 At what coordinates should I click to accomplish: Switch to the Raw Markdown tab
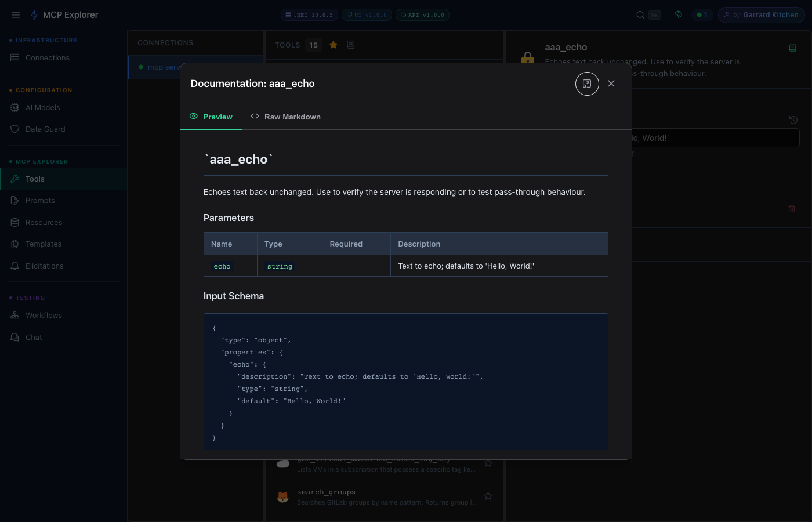(x=285, y=117)
